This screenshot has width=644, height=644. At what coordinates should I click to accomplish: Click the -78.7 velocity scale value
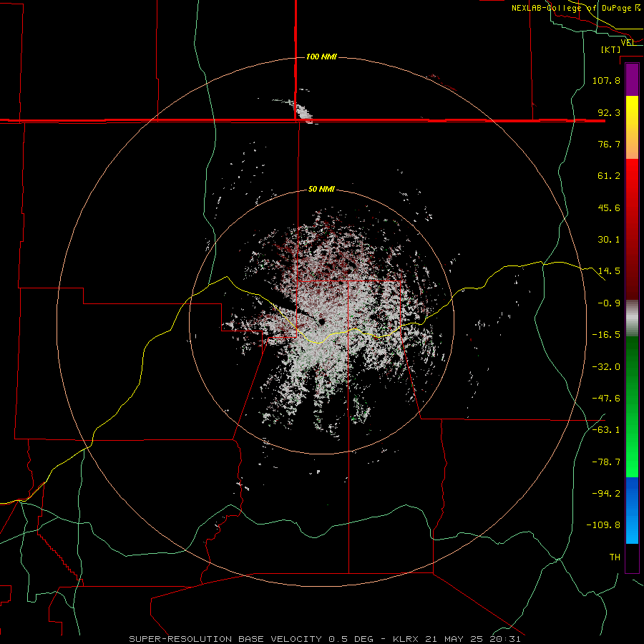(x=606, y=462)
